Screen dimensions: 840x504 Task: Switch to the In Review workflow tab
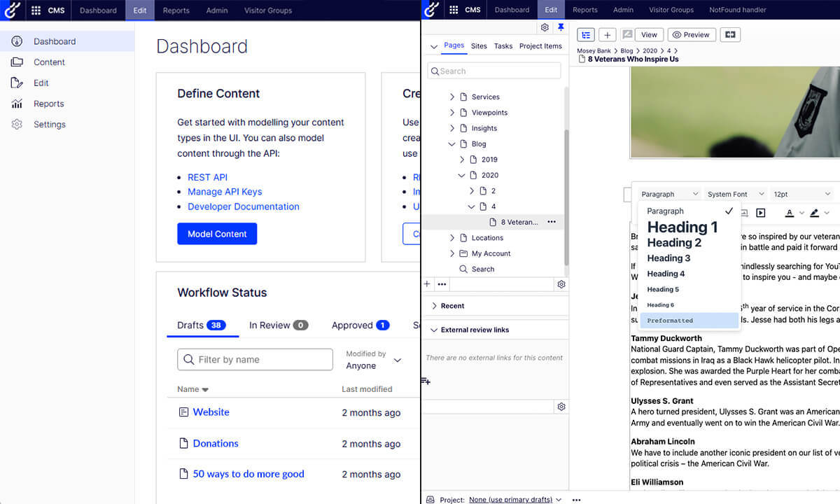(279, 325)
